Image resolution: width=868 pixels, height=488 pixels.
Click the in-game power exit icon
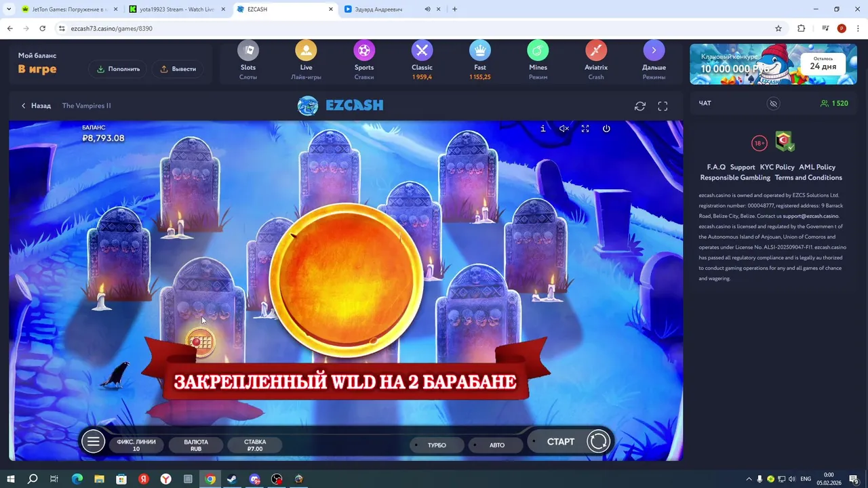(606, 129)
